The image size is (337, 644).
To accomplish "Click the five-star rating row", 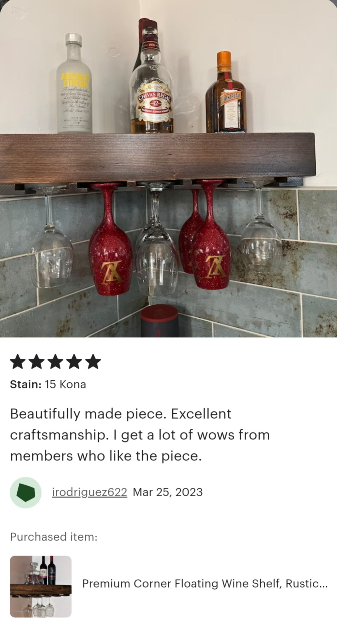I will coord(55,362).
